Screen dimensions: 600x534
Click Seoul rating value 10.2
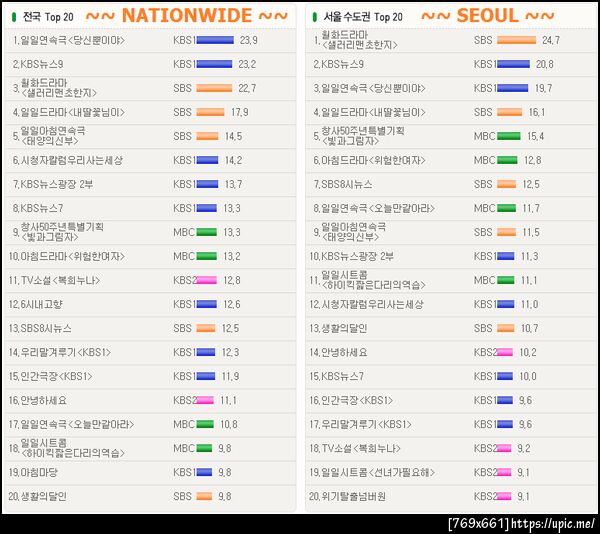pos(528,352)
